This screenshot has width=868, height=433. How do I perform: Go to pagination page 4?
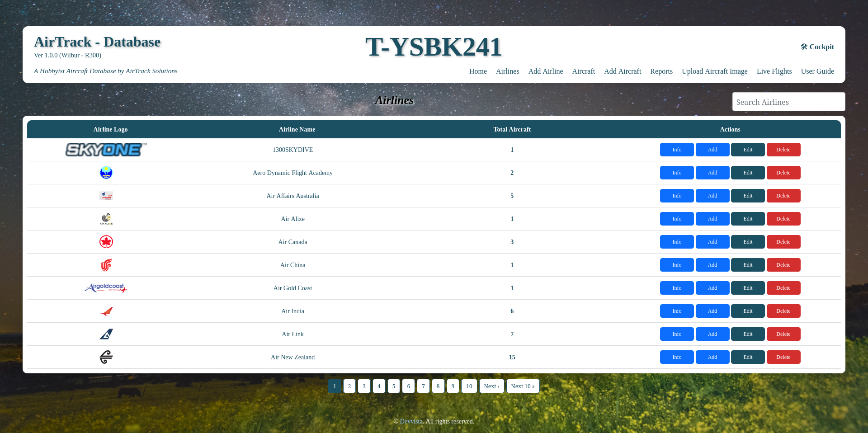click(x=379, y=386)
